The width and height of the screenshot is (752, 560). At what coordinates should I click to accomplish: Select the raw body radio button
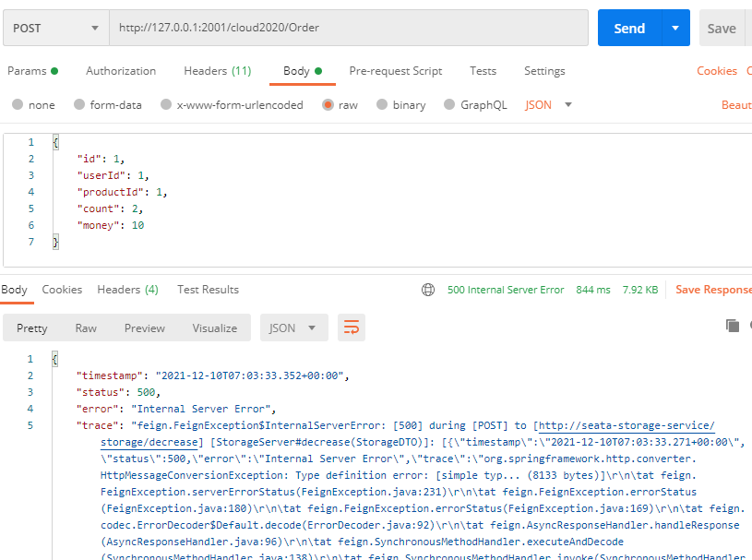pos(328,104)
